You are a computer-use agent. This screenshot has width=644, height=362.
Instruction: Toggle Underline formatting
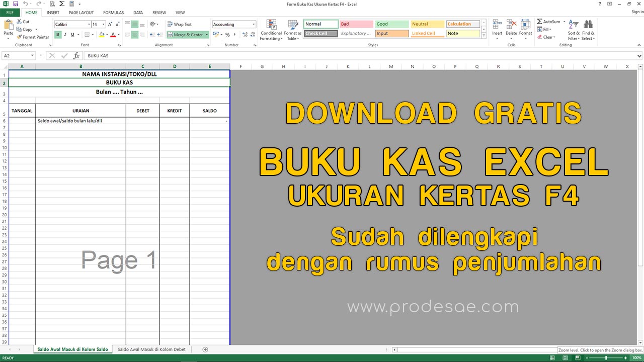point(72,35)
